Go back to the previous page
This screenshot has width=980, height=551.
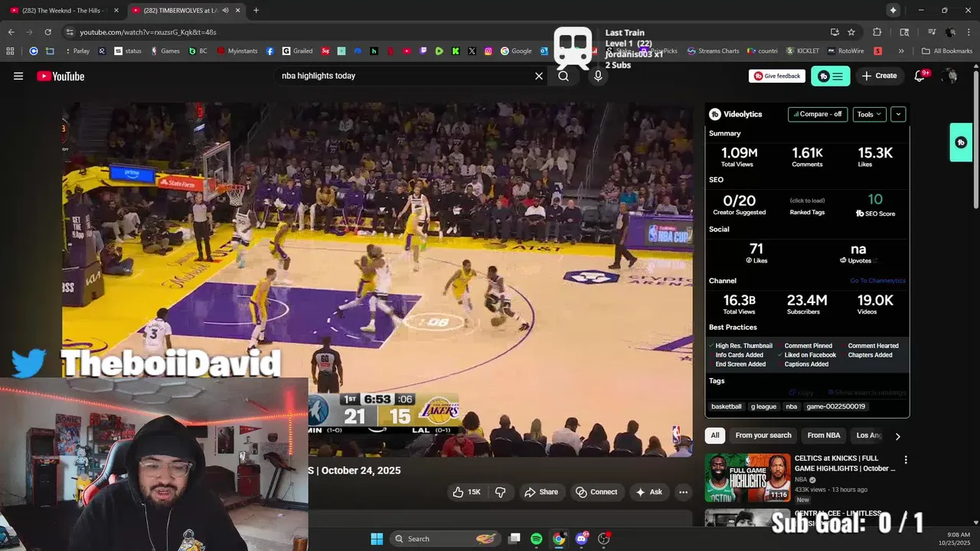click(x=11, y=32)
